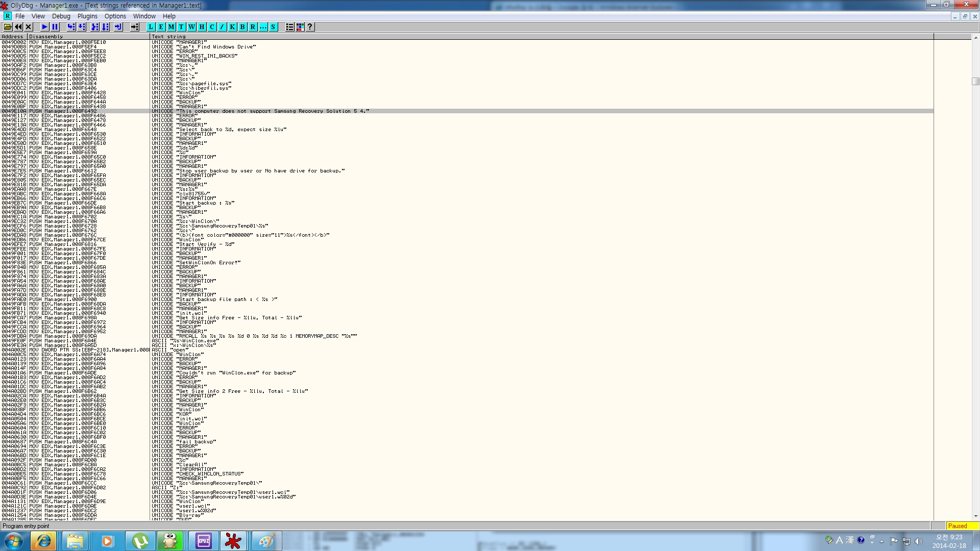
Task: Click the R child-window system menu icon
Action: (7, 16)
